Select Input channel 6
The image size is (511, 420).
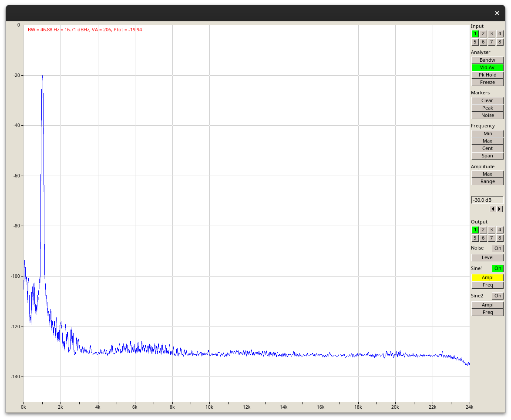click(483, 42)
